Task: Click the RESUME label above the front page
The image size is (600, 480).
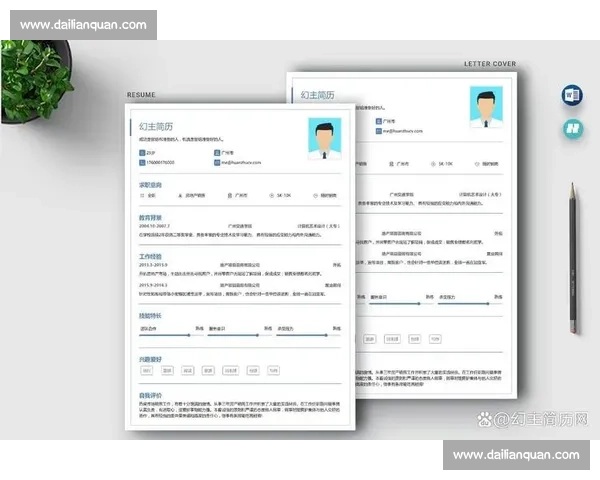Action: point(141,95)
